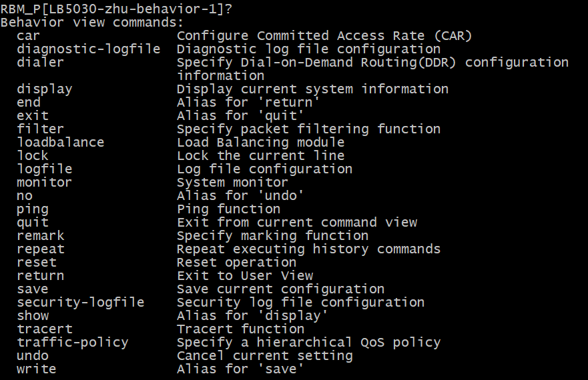This screenshot has height=380, width=588.
Task: Click the 'loadbalance' command text
Action: click(x=61, y=143)
